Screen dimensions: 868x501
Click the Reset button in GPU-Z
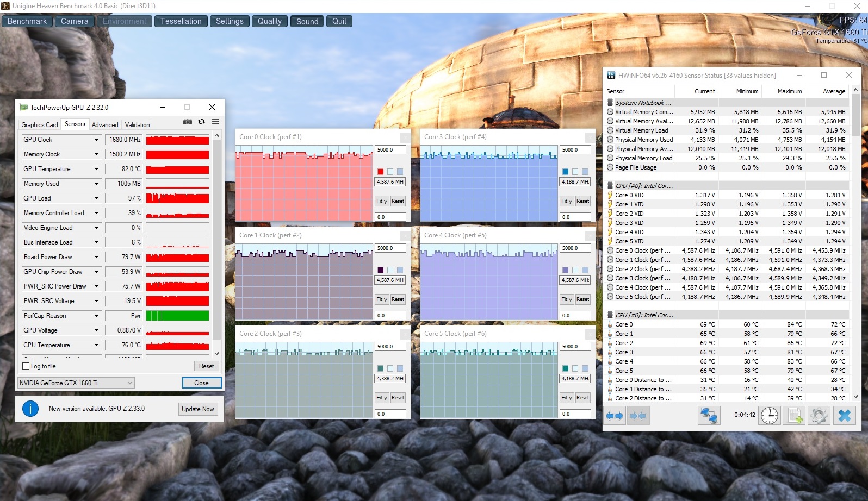click(206, 366)
